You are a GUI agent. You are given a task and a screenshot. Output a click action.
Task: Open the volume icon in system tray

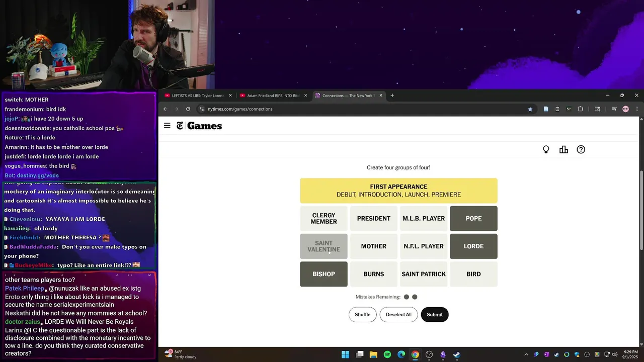[615, 354]
